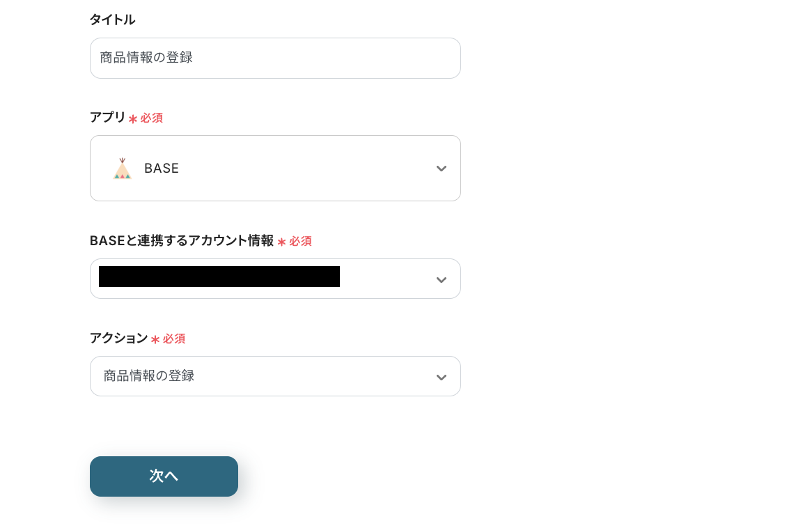Click the BASE text in the app selector
The height and width of the screenshot is (528, 812).
[x=162, y=169]
